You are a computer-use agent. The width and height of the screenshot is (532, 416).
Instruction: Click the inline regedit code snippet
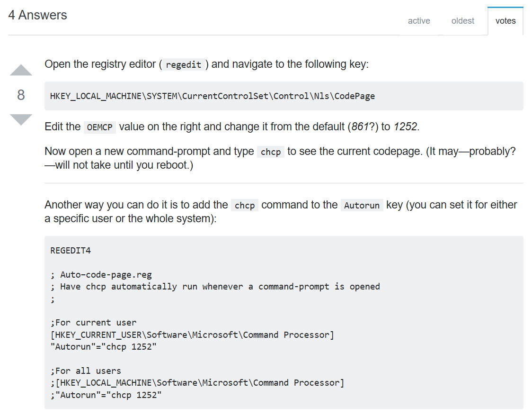184,65
